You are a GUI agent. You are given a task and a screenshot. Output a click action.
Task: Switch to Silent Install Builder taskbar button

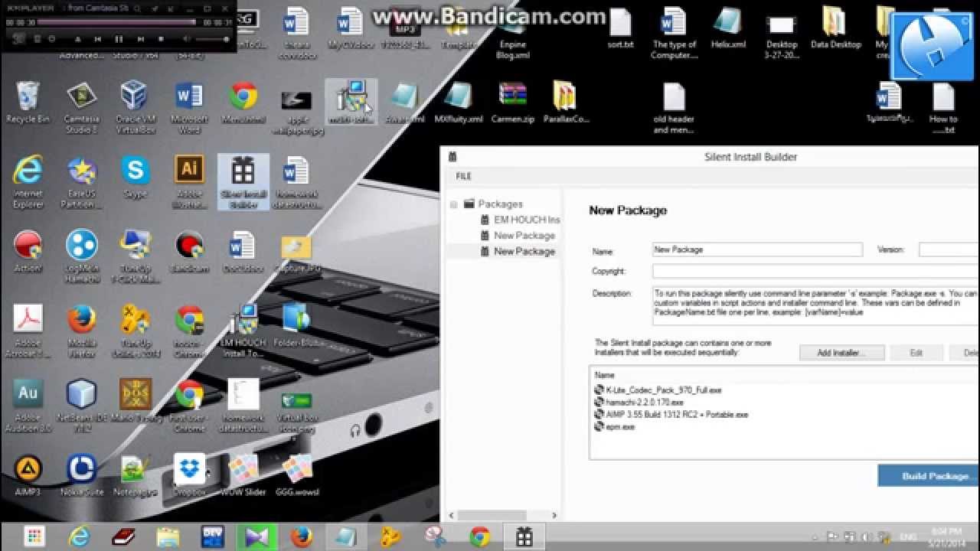pos(524,536)
